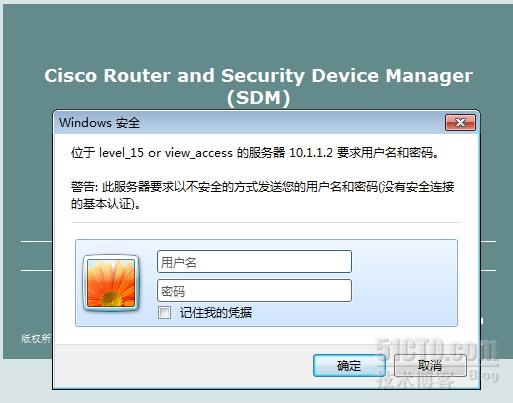Click the 51CTO.com watermark logo
513x403 pixels.
(x=437, y=349)
